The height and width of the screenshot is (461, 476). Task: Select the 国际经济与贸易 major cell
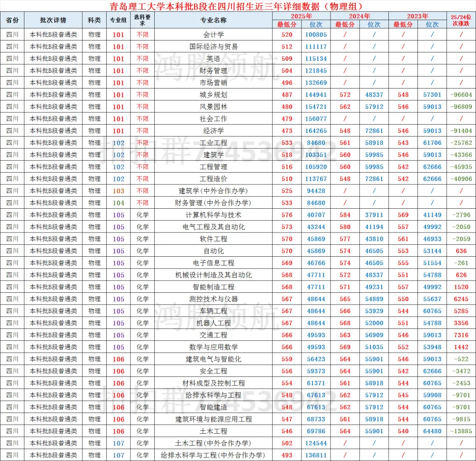pyautogui.click(x=213, y=46)
